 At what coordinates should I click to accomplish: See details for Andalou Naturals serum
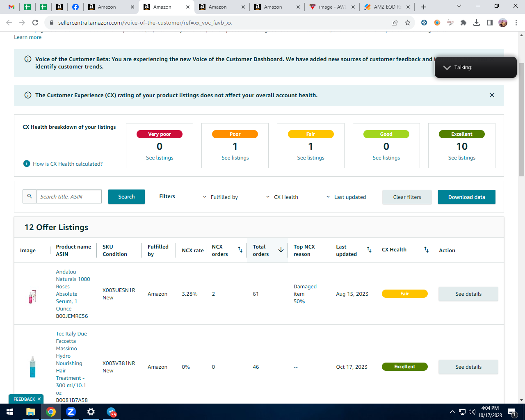(468, 294)
